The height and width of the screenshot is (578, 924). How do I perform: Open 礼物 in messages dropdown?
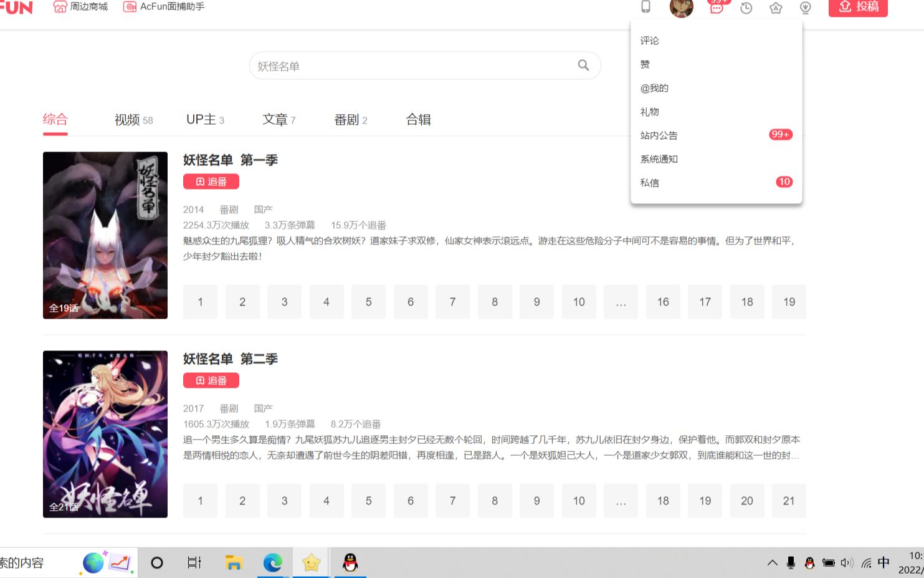tap(716, 112)
